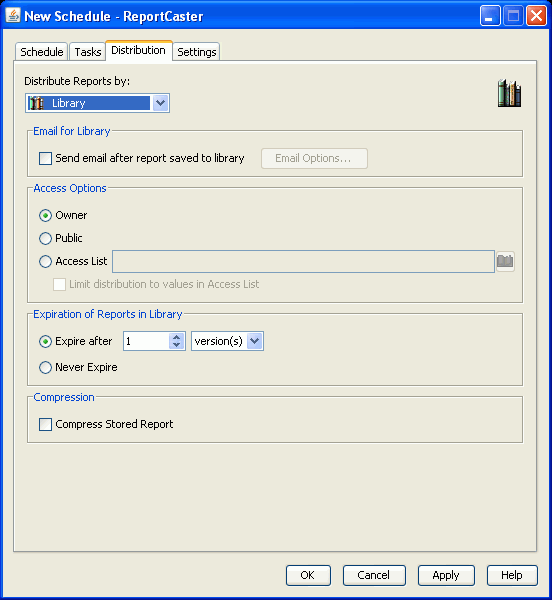The image size is (552, 600).
Task: Enable Send email after report saved to library
Action: coord(46,158)
